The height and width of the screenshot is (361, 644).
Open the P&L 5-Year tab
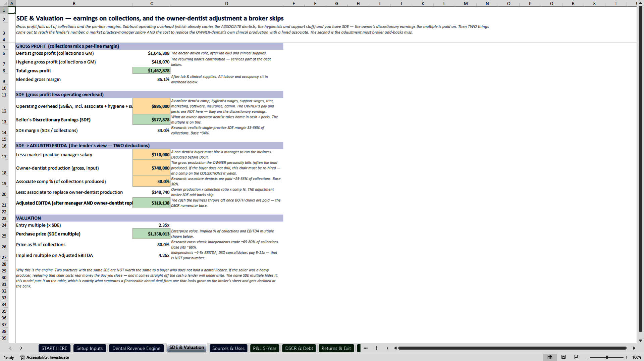tap(265, 348)
